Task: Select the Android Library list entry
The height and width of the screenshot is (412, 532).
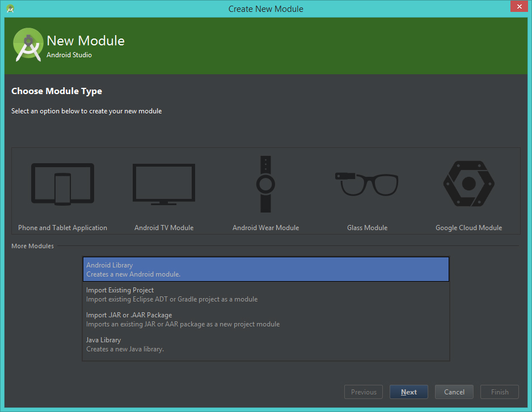Action: coord(265,269)
